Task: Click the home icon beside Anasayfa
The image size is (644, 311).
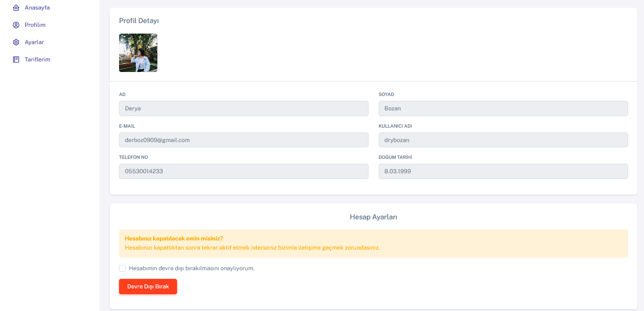Action: 15,7
